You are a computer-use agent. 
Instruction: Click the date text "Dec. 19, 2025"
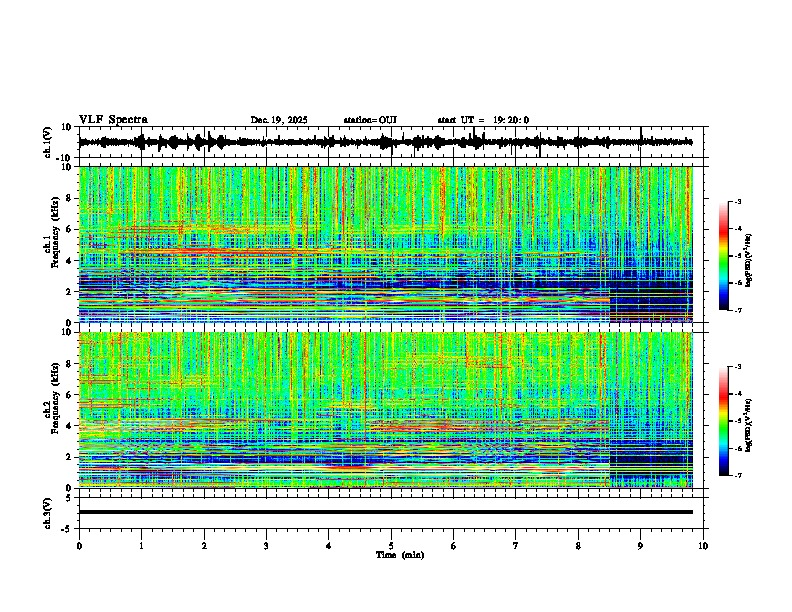tap(279, 120)
